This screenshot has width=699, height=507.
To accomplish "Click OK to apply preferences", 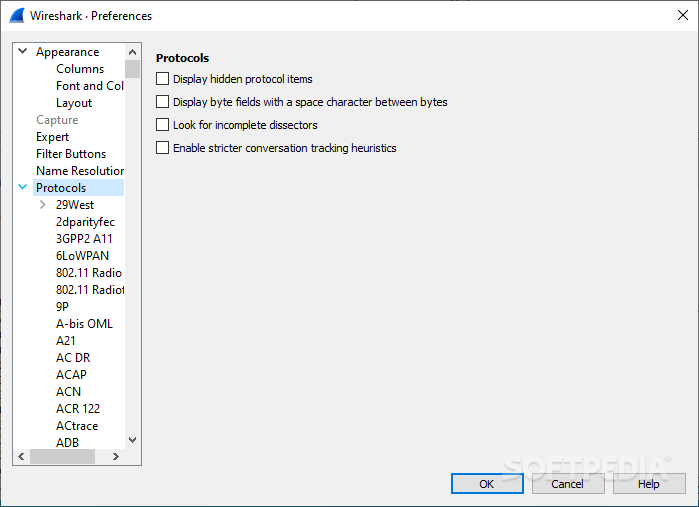I will point(487,484).
